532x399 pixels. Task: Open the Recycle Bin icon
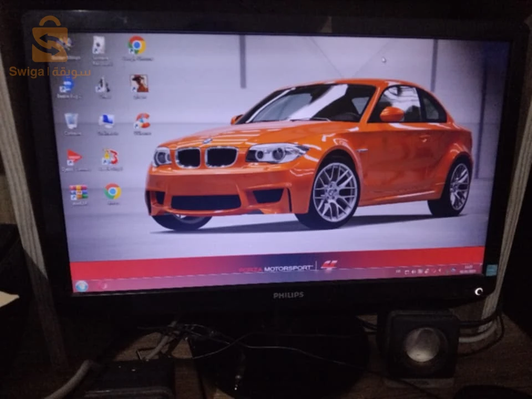(71, 121)
